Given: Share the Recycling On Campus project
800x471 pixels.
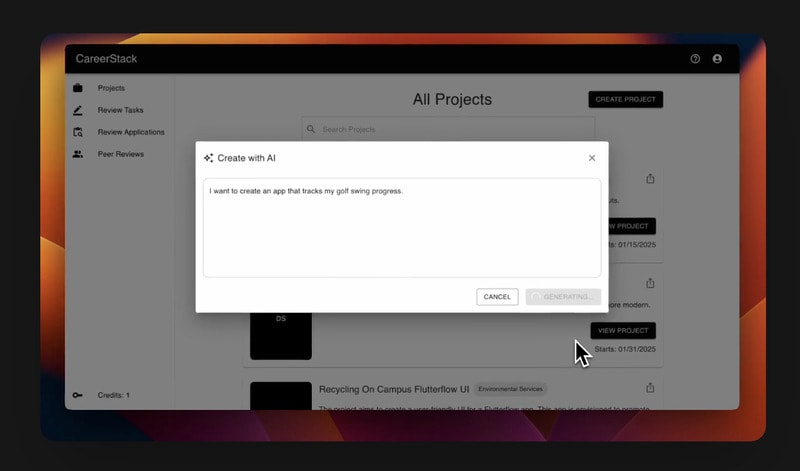Looking at the screenshot, I should pos(650,388).
